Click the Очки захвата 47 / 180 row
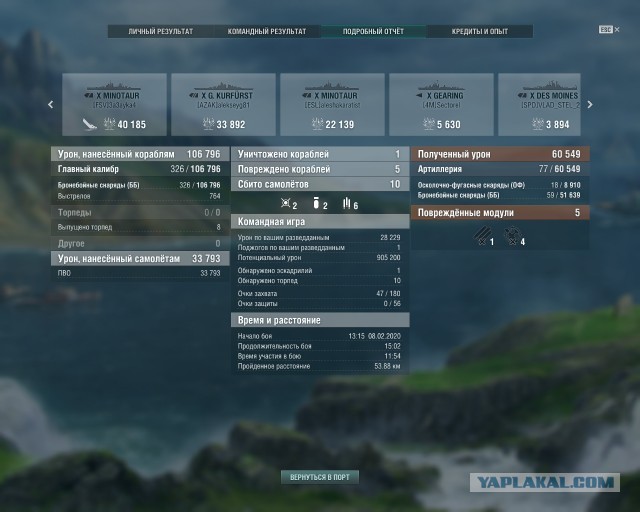 click(320, 294)
